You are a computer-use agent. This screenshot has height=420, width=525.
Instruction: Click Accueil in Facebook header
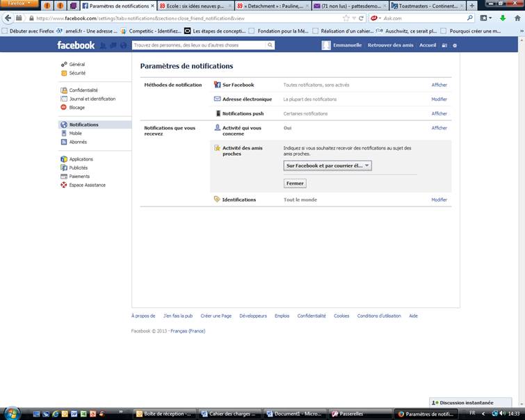[428, 45]
